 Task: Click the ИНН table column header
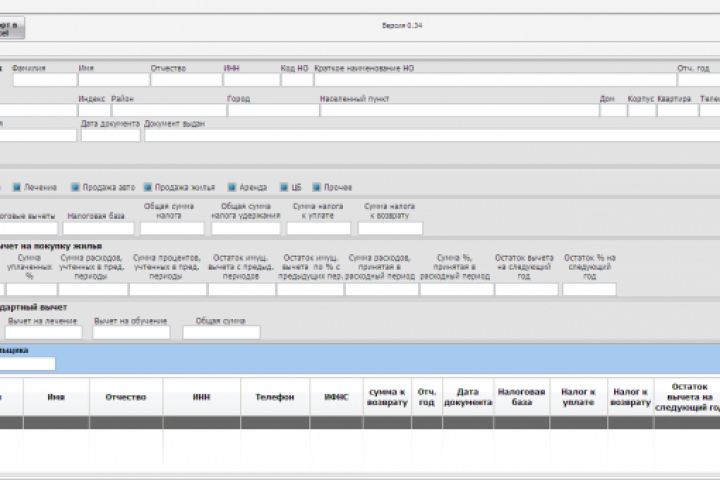click(x=202, y=397)
